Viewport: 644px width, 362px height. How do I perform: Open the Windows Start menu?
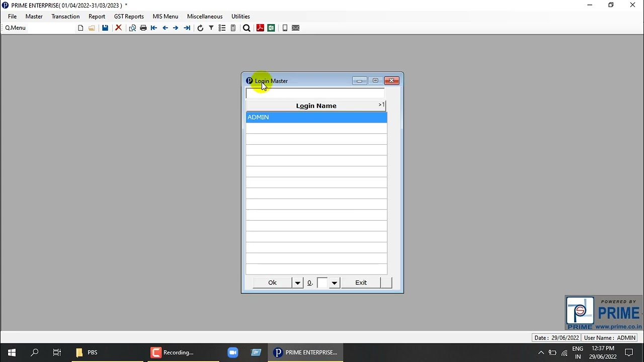(x=12, y=352)
